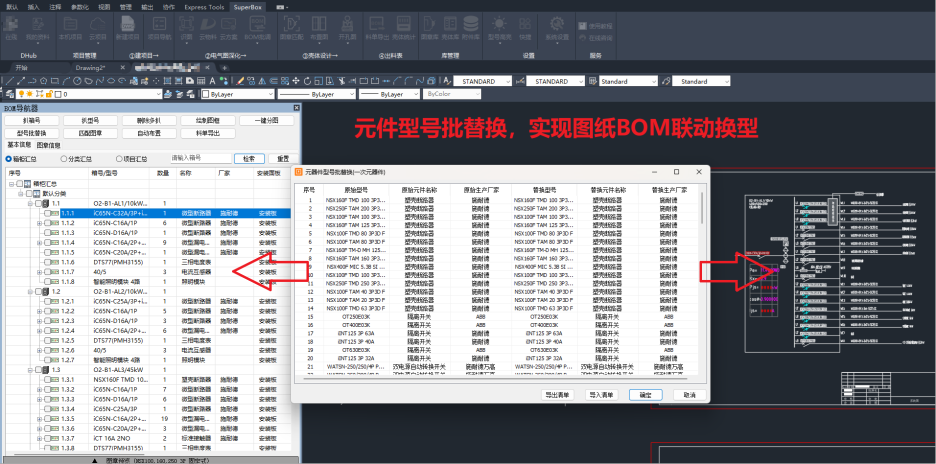
Task: Open the 开始 document tab
Action: (x=21, y=67)
